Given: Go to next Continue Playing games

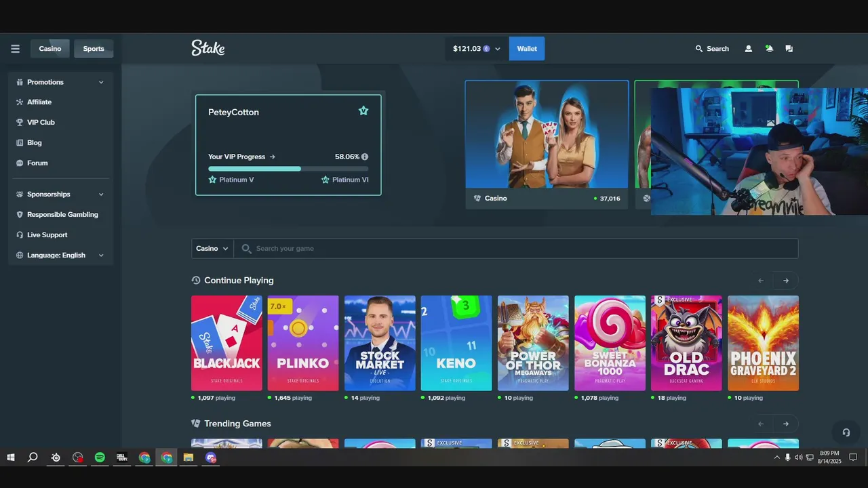Looking at the screenshot, I should 786,281.
